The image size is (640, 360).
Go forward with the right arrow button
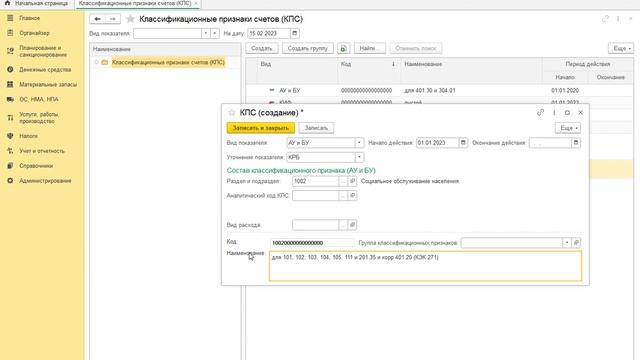(x=113, y=19)
